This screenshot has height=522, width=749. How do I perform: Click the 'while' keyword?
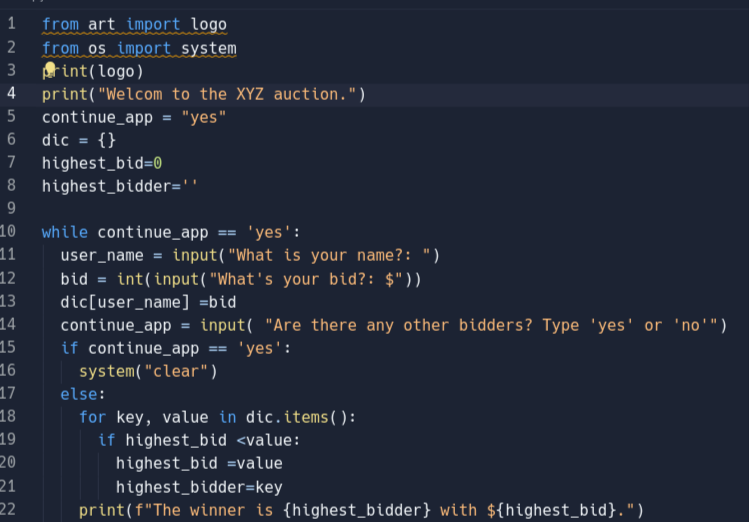(x=65, y=232)
